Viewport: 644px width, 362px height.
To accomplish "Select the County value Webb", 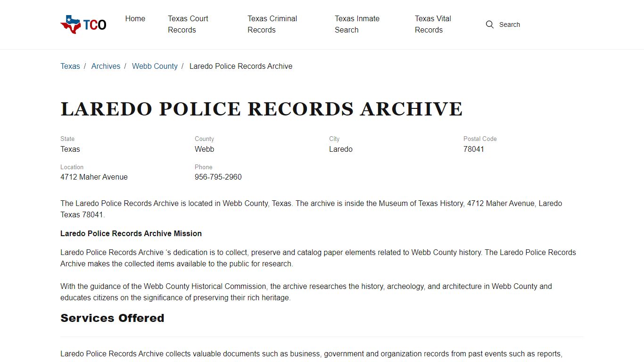I will [x=204, y=149].
